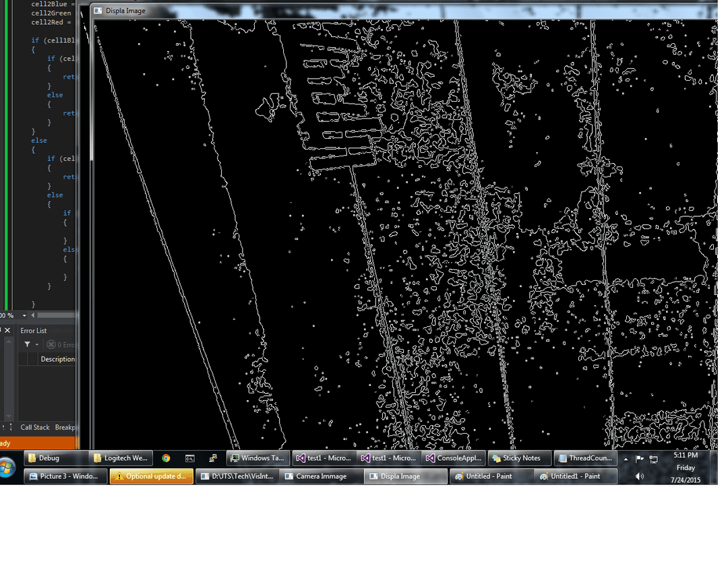Open the Error List filter dropdown arrow
Image resolution: width=728 pixels, height=582 pixels.
(37, 345)
